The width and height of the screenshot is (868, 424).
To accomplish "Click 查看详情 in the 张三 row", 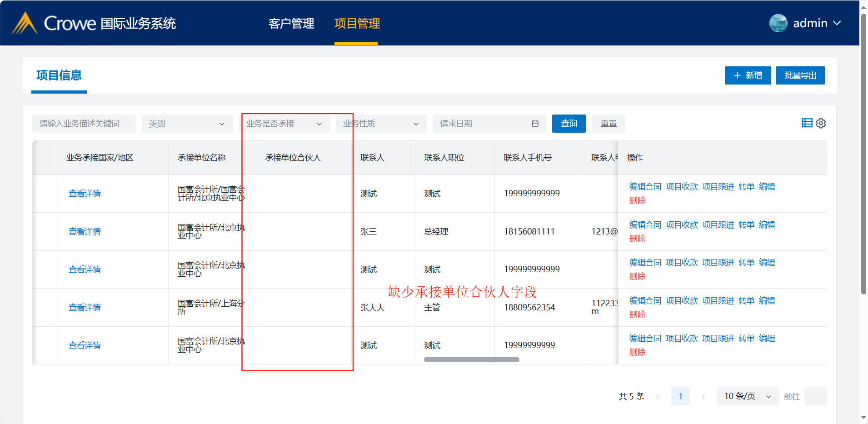I will point(85,232).
